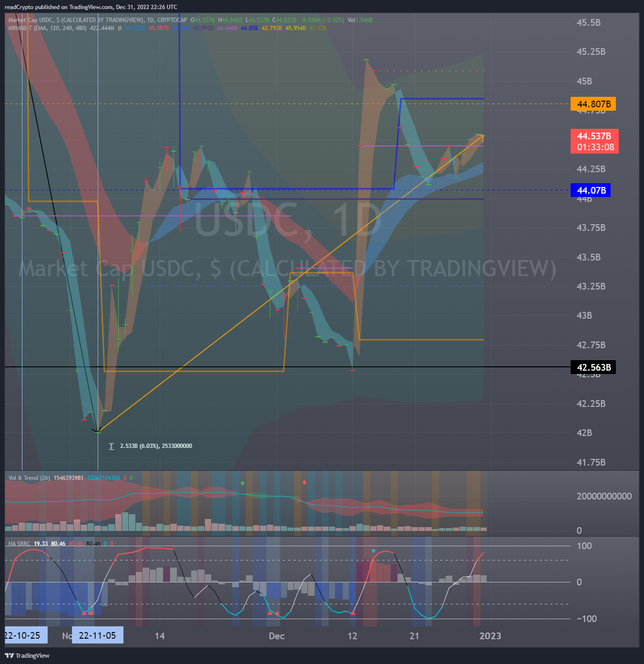The width and height of the screenshot is (644, 664).
Task: Click the 1D interval in the legend
Action: (151, 20)
